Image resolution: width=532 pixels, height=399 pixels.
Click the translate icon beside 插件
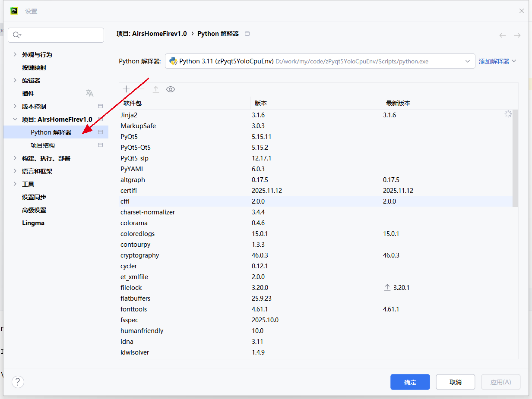89,93
